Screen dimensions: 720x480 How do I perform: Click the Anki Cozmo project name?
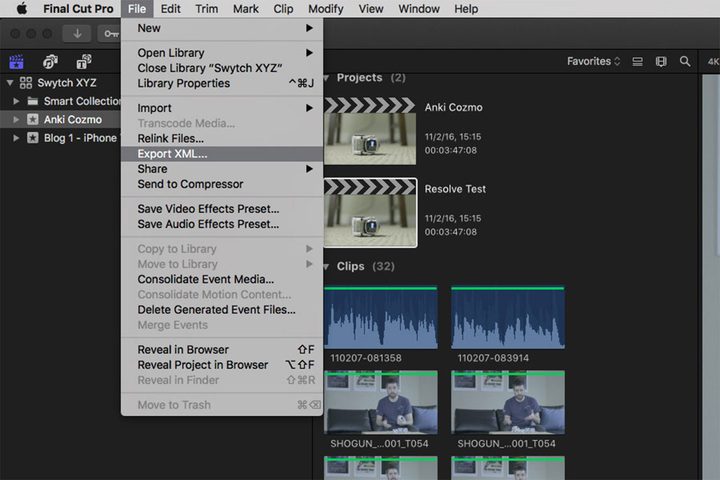(453, 107)
